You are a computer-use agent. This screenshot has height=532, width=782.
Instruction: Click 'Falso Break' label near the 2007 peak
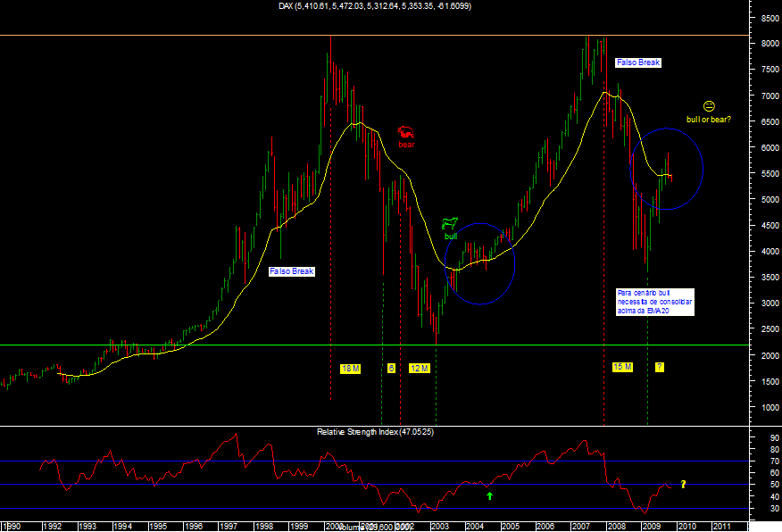638,62
